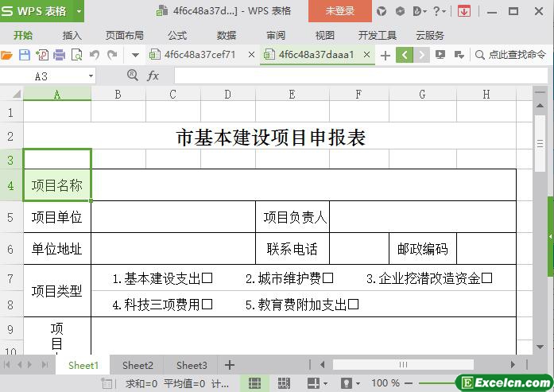Select the 联系电话 cell

click(292, 249)
